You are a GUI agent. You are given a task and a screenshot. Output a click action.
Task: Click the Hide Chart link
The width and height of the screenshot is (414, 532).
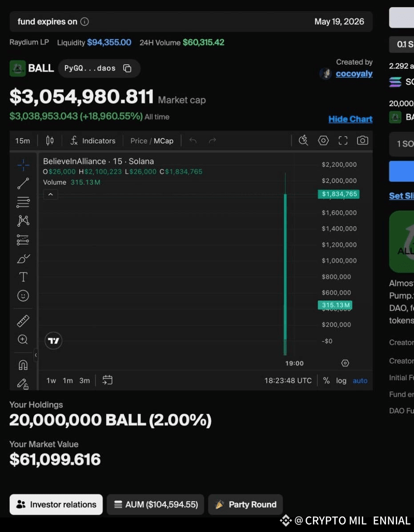click(350, 119)
